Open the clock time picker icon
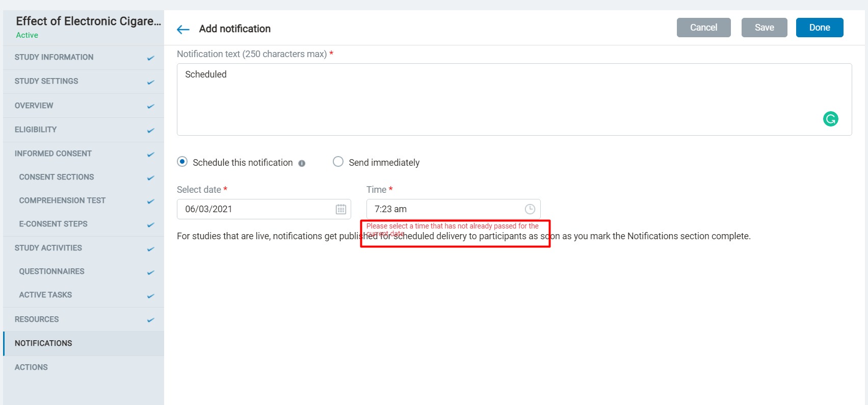Screen dimensions: 868x405 click(x=530, y=209)
